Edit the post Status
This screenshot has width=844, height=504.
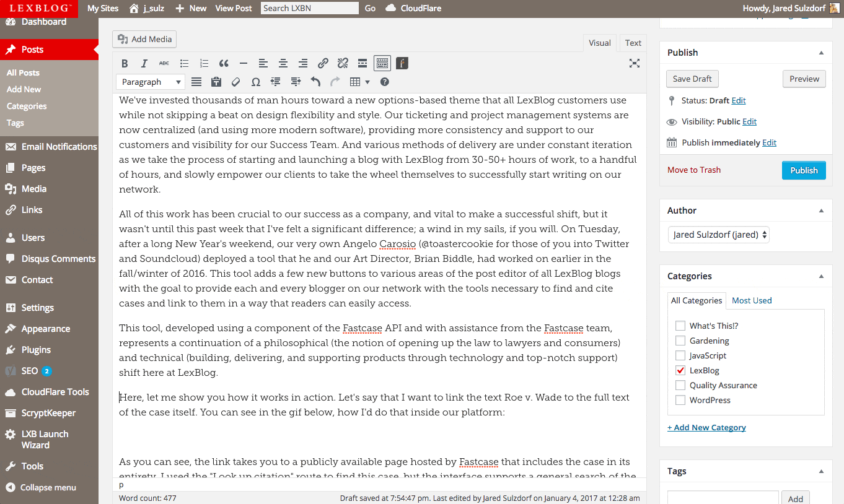tap(739, 100)
